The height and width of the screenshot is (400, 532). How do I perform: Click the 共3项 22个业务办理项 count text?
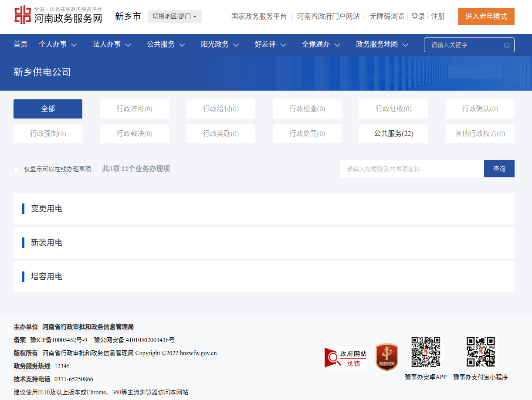click(x=136, y=169)
